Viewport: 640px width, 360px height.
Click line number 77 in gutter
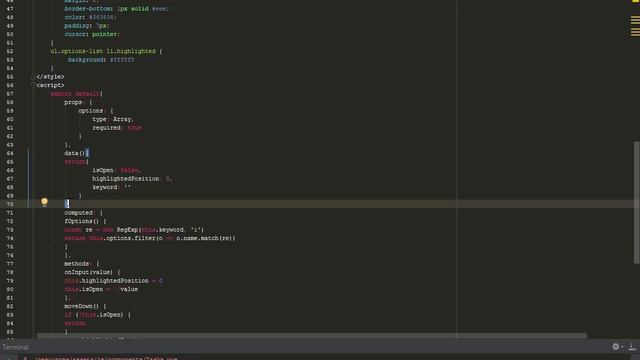10,264
